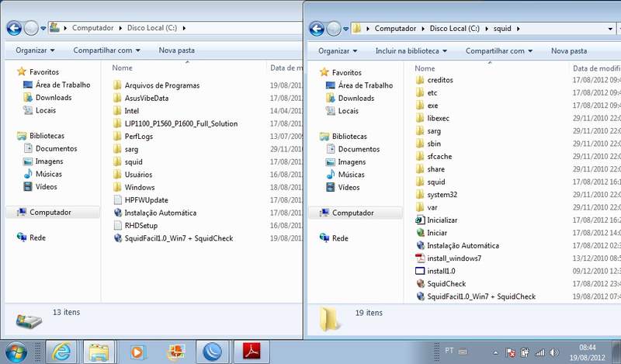Screen dimensions: 621x364
Task: Click Computador breadcrumb in Disco Local window
Action: click(92, 28)
